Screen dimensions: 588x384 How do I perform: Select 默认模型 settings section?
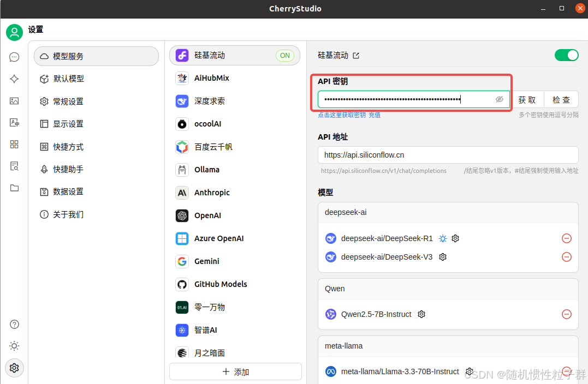point(97,79)
